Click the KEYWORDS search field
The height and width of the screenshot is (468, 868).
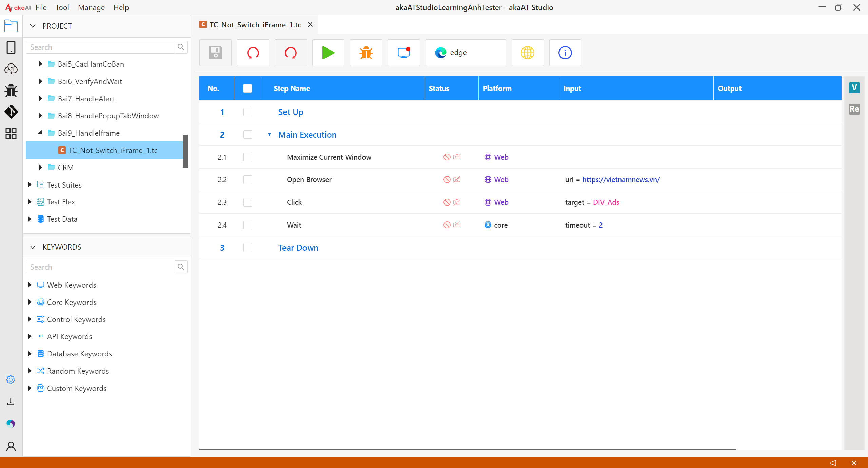100,267
